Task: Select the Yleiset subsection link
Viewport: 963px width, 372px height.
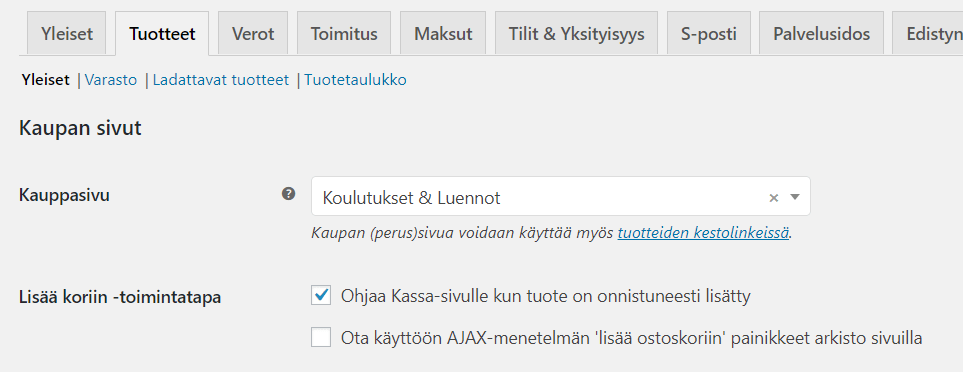Action: pos(45,80)
